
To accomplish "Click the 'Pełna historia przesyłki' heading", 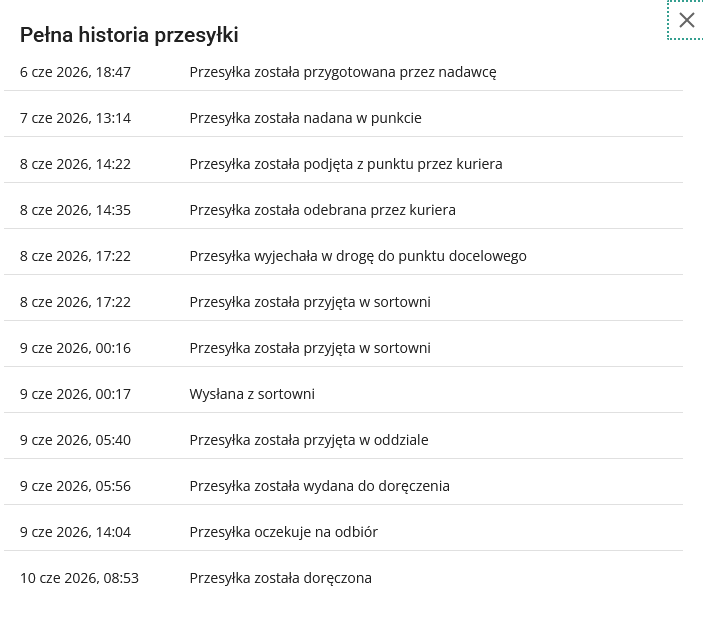I will 129,35.
